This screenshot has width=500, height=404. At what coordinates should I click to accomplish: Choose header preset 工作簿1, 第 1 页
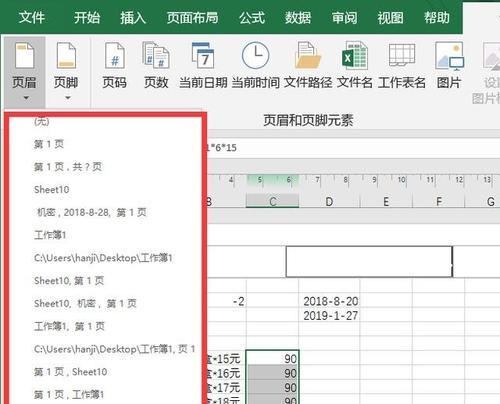click(105, 326)
